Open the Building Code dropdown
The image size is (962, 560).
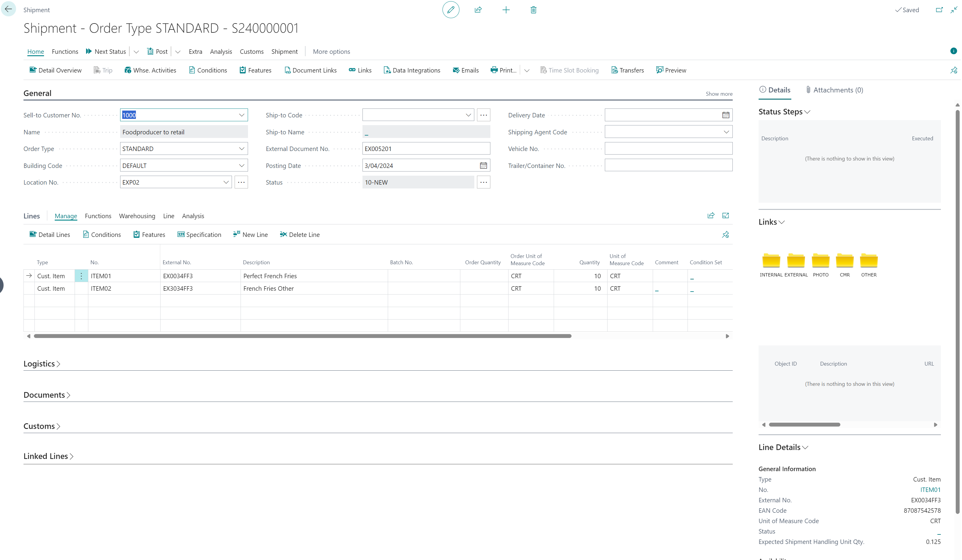pos(242,165)
